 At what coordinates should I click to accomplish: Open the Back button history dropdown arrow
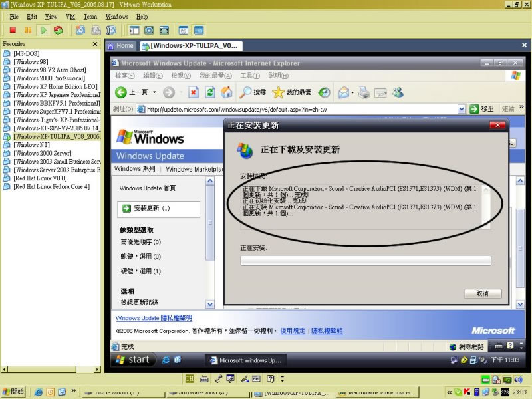[155, 92]
